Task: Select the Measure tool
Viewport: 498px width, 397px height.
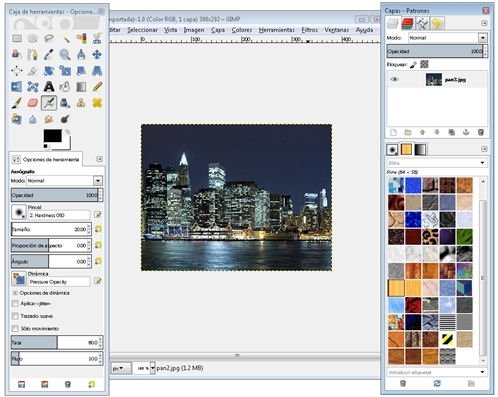Action: tap(81, 54)
